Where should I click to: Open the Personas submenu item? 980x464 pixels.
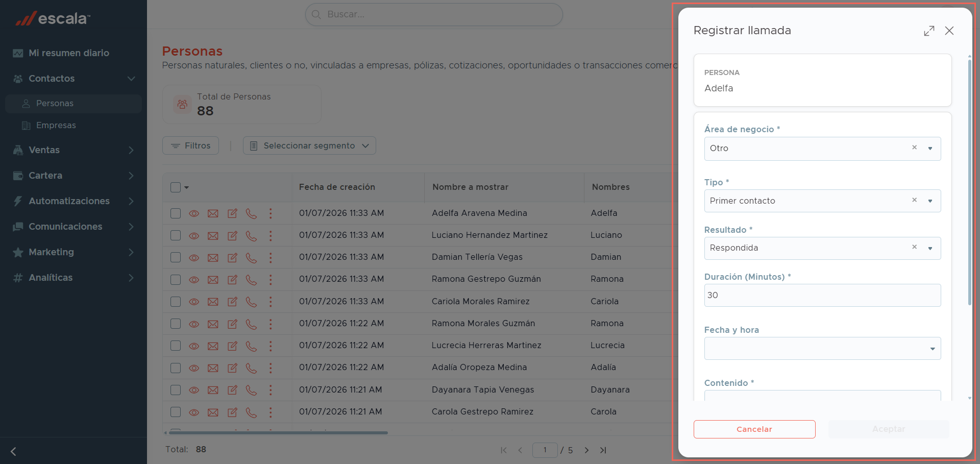(x=73, y=104)
